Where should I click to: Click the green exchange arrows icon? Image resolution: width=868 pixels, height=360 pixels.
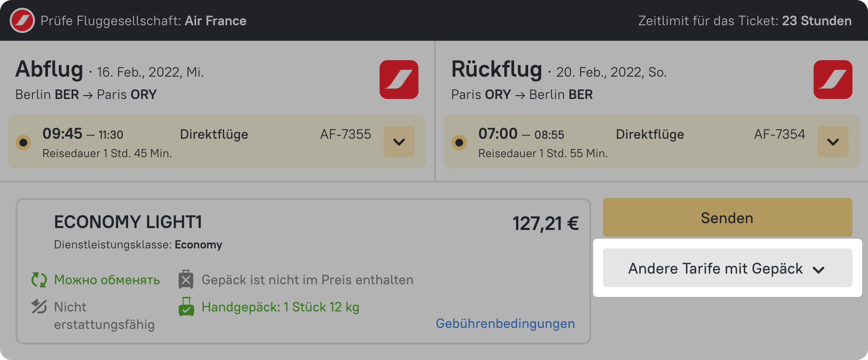39,280
